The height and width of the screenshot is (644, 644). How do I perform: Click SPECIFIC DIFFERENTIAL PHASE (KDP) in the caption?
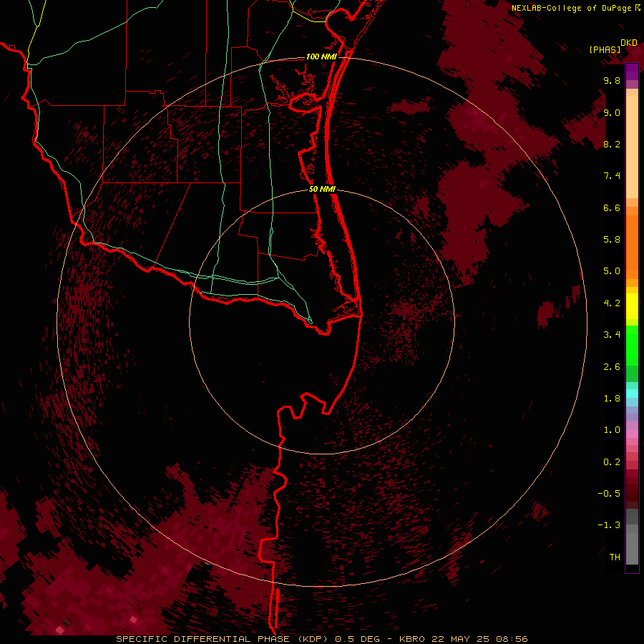pyautogui.click(x=222, y=639)
